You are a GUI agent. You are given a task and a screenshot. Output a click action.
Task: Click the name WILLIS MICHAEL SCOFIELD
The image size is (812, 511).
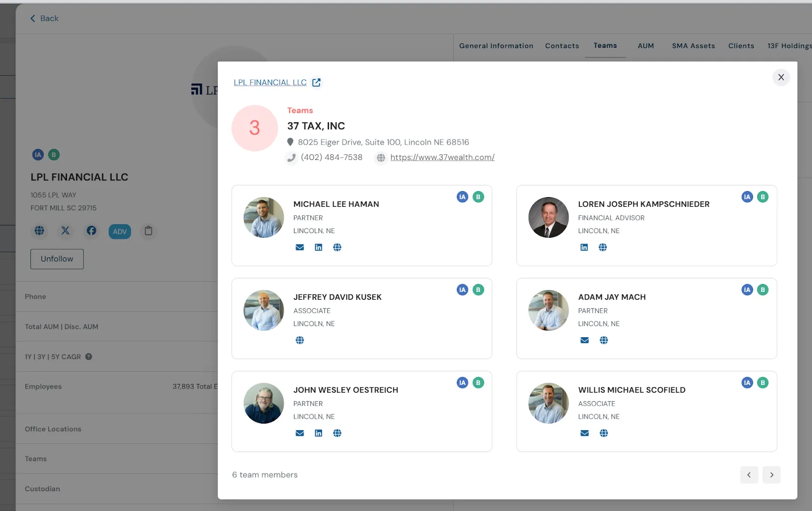(632, 390)
